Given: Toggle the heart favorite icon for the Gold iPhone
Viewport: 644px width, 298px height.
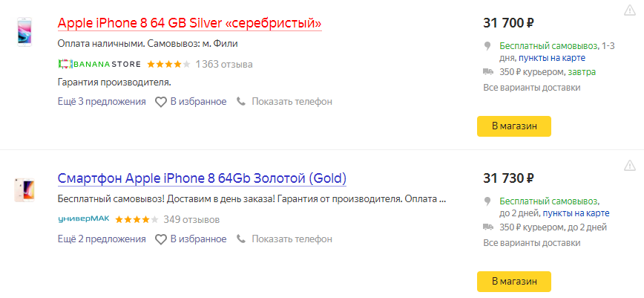Looking at the screenshot, I should coord(160,239).
